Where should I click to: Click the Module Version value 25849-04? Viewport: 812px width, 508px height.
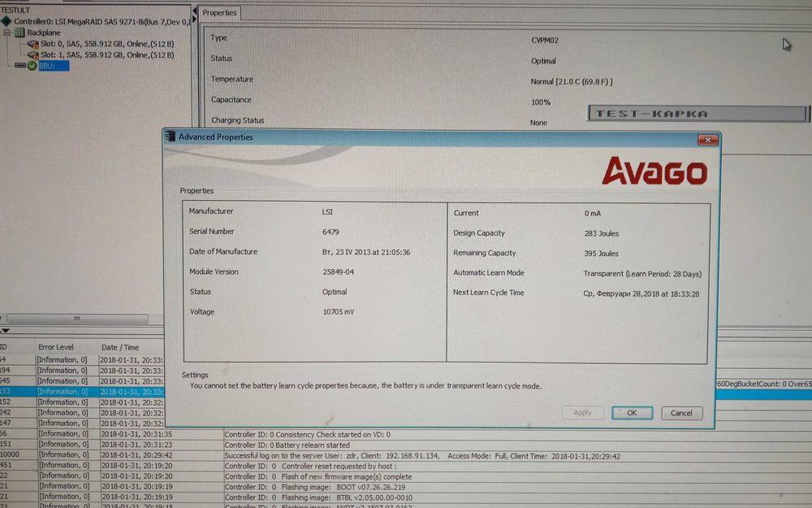[338, 272]
